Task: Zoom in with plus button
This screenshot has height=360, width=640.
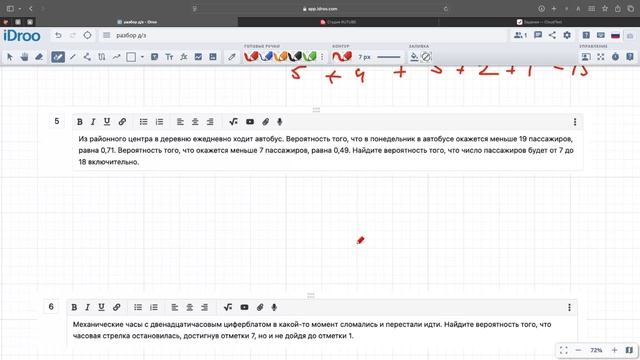Action: [x=614, y=350]
